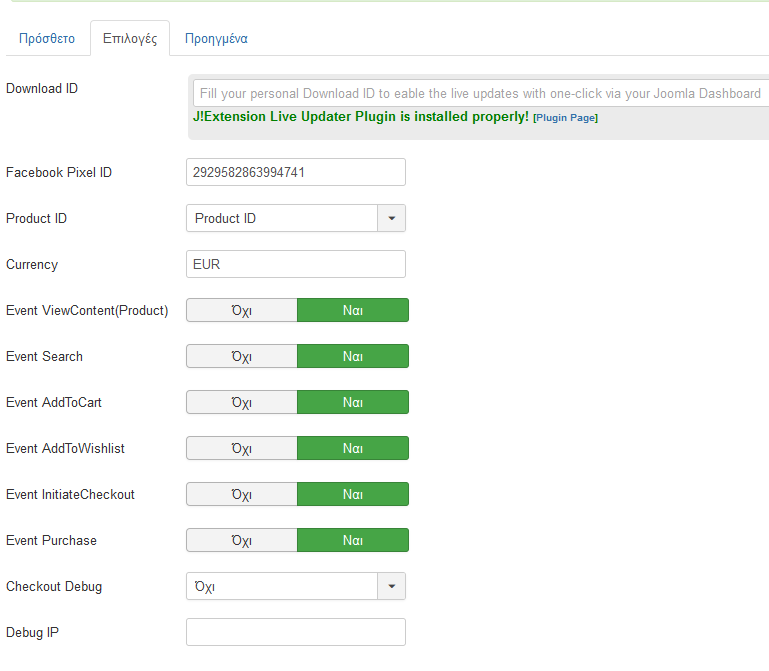Disable Event Purchase with Όχι
769x671 pixels.
[x=242, y=540]
